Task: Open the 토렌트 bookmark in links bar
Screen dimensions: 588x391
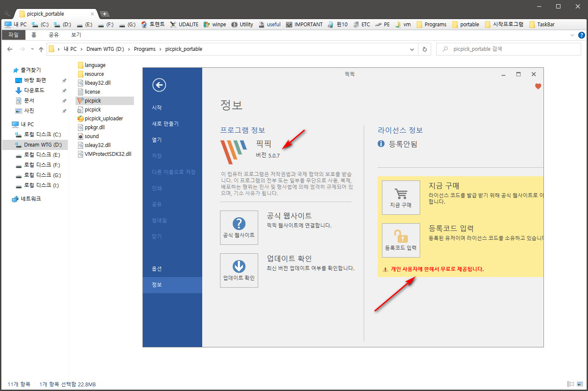Action: coord(153,25)
